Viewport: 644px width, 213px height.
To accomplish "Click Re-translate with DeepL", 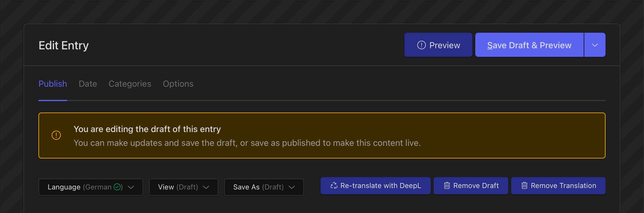I will click(x=376, y=186).
